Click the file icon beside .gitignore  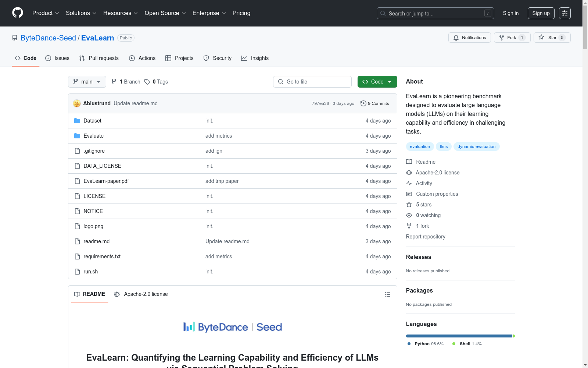coord(77,151)
